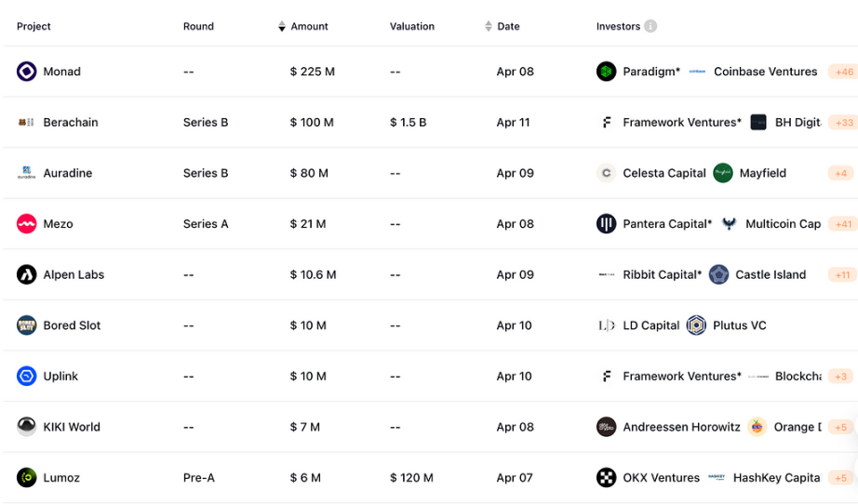Select the $ 120 M valuation cell
Image resolution: width=858 pixels, height=504 pixels.
[411, 478]
